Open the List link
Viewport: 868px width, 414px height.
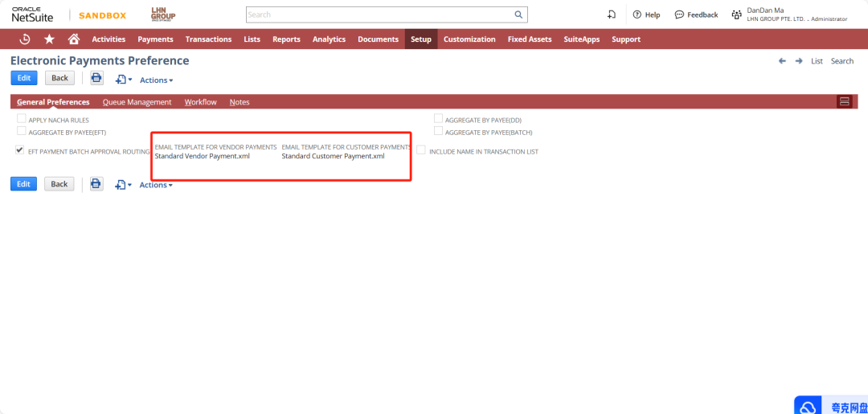point(817,61)
